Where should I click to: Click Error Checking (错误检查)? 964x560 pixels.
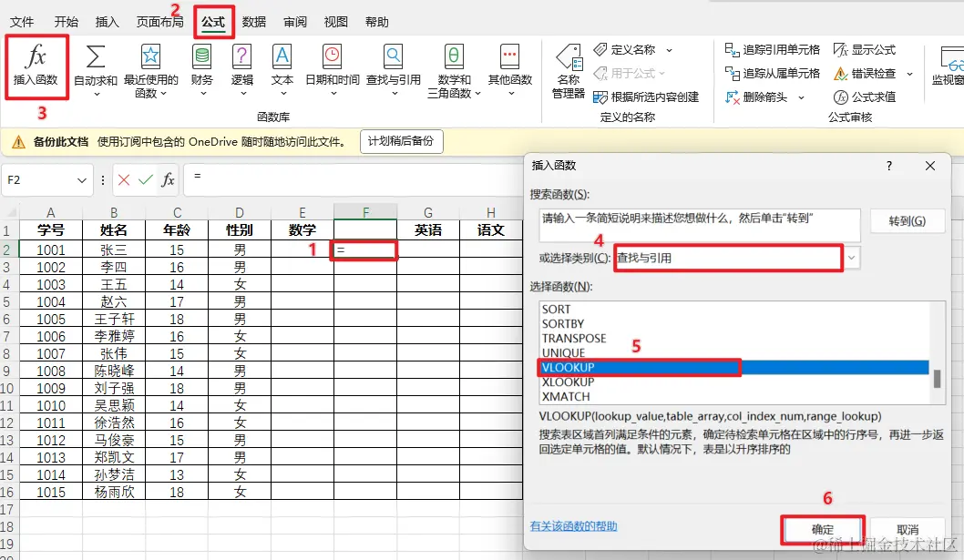[x=865, y=73]
